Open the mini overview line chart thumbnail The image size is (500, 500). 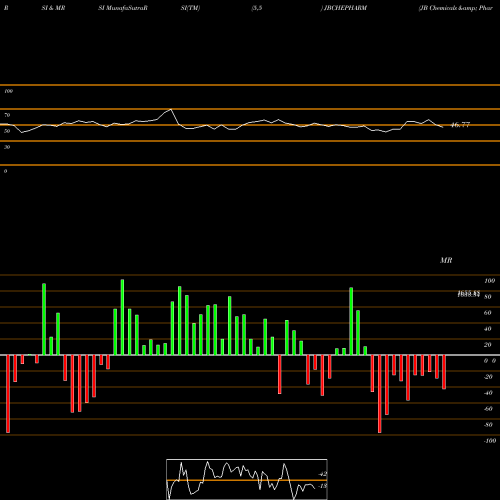(x=247, y=479)
